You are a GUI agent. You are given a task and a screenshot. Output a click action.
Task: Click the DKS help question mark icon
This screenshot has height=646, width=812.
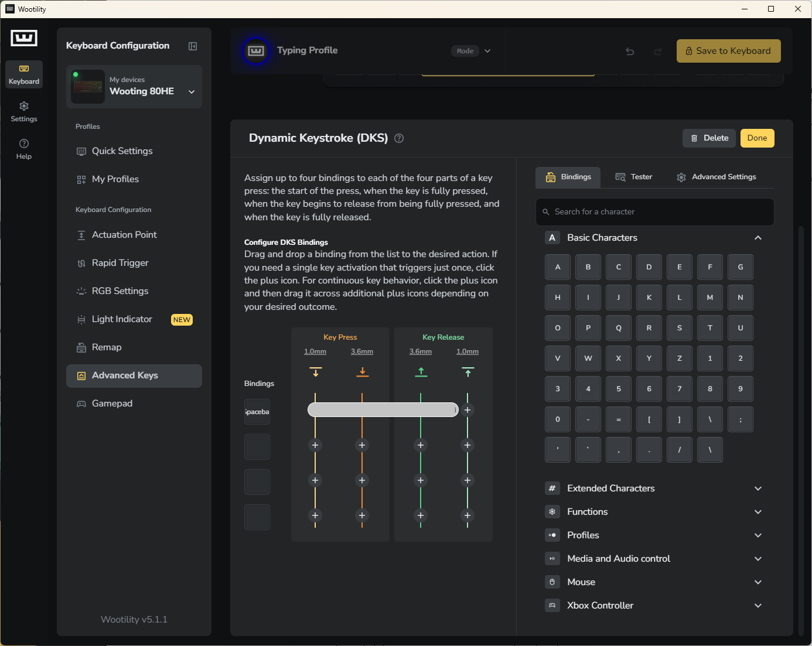pos(399,138)
